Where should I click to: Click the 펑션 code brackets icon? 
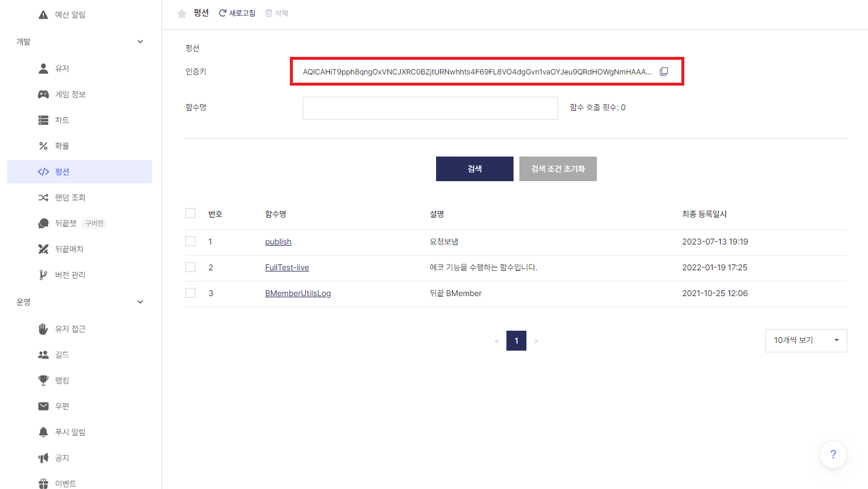coord(43,172)
